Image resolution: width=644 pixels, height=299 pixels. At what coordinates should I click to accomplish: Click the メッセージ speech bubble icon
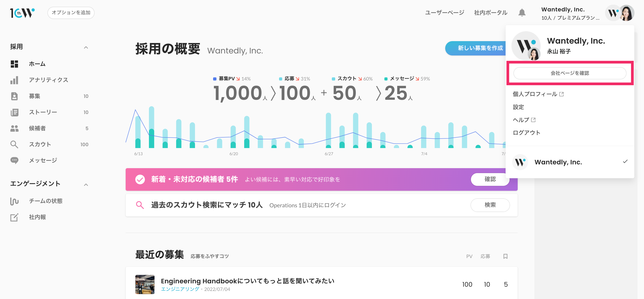(14, 161)
